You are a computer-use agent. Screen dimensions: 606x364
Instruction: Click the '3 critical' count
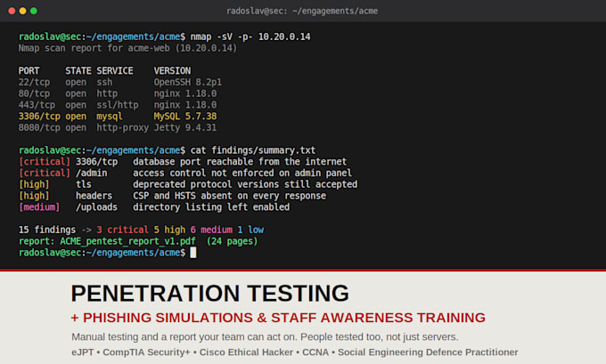point(122,230)
